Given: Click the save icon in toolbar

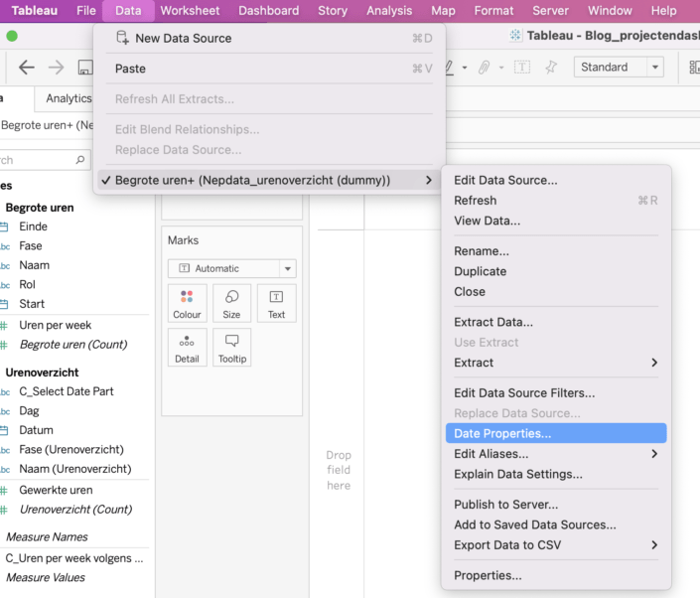Looking at the screenshot, I should pos(85,68).
